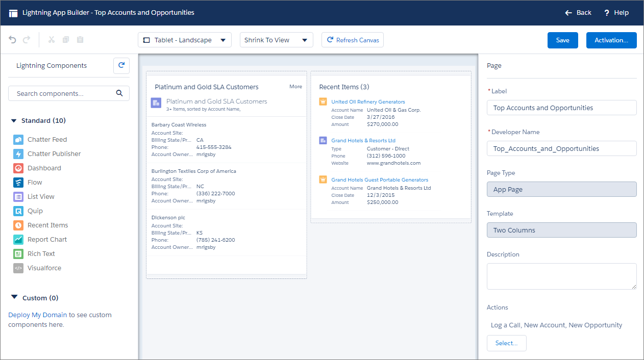The width and height of the screenshot is (644, 360).
Task: Click the Lightning Components panel heading
Action: pos(52,66)
